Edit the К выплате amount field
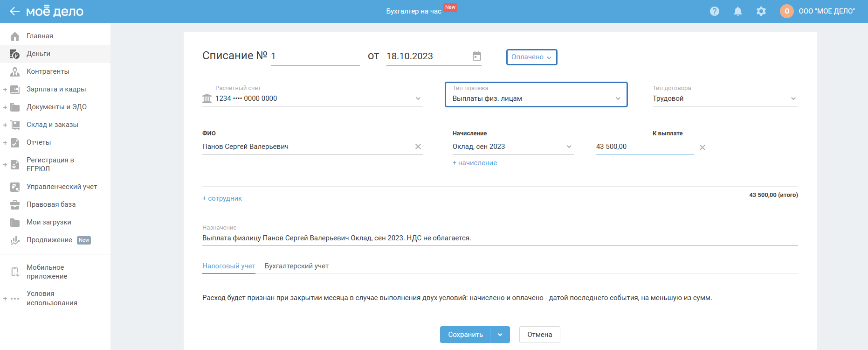The height and width of the screenshot is (350, 868). (x=645, y=147)
